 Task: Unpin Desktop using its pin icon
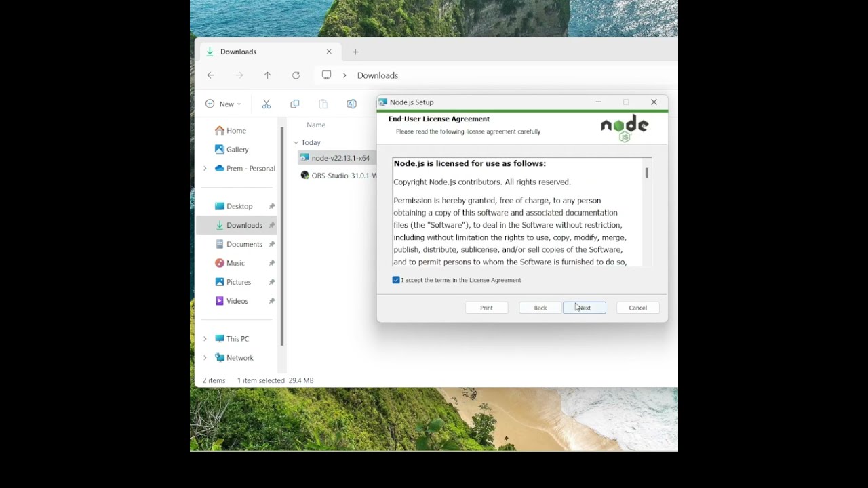272,206
